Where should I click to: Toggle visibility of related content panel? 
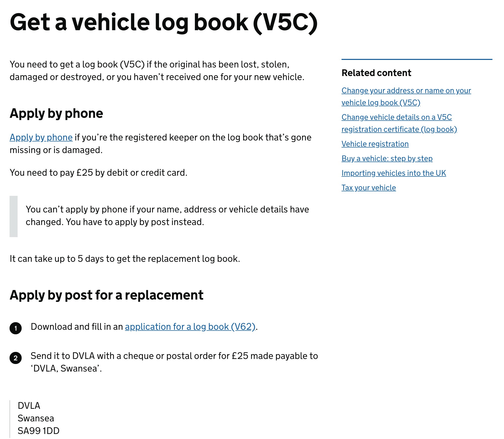[376, 72]
